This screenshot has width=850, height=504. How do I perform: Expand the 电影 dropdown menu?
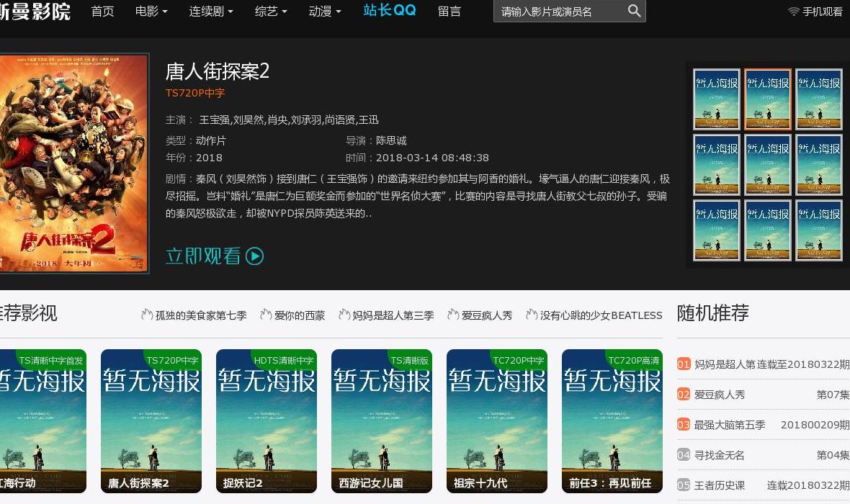[x=151, y=12]
